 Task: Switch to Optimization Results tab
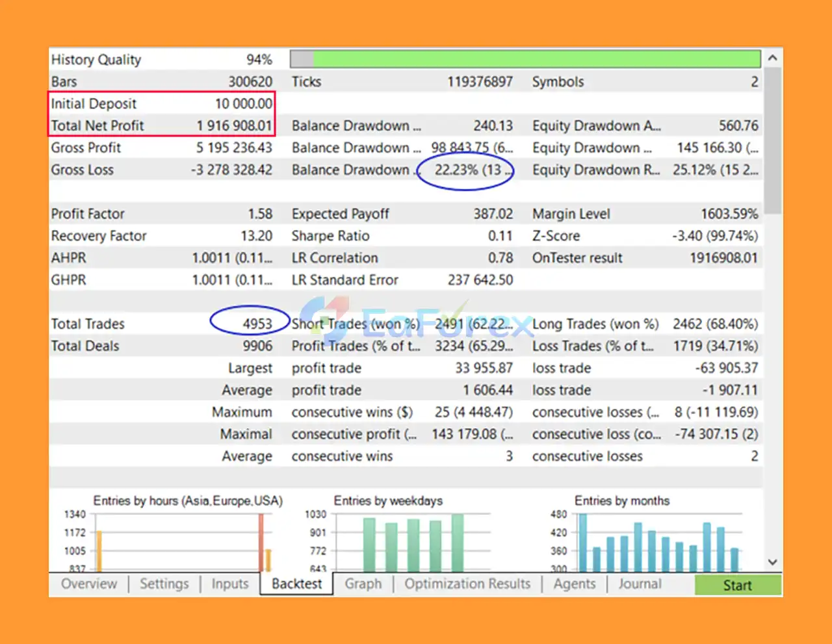pyautogui.click(x=467, y=584)
